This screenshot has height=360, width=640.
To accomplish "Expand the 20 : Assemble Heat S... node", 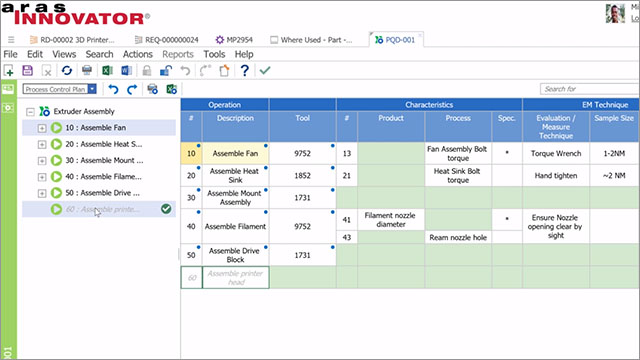I will [x=42, y=144].
